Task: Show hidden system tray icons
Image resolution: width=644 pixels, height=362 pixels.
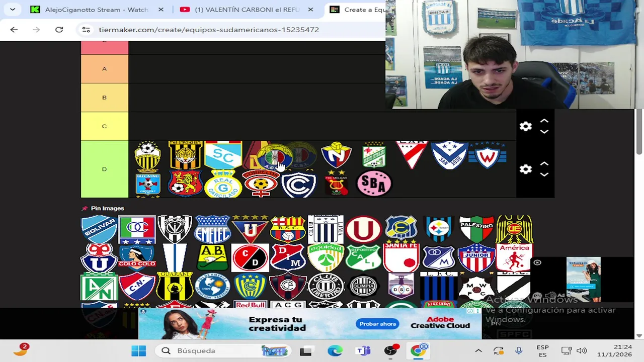Action: tap(478, 351)
